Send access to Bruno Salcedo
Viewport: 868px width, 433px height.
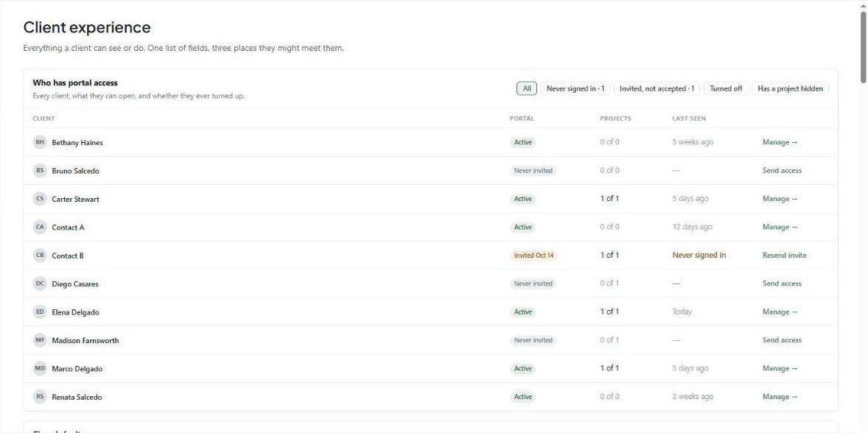(782, 170)
